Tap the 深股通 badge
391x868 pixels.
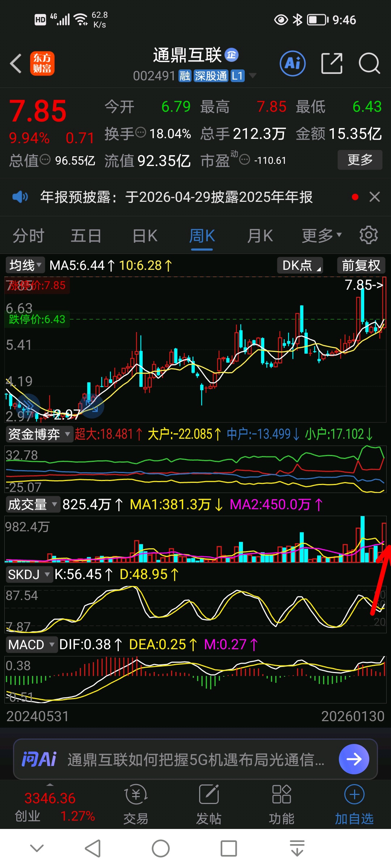(211, 76)
